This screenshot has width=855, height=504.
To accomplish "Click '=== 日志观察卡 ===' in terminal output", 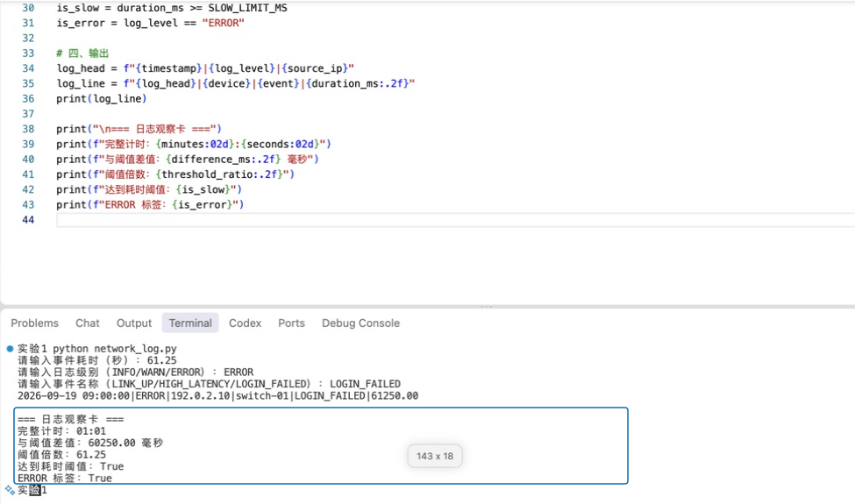I will click(71, 419).
